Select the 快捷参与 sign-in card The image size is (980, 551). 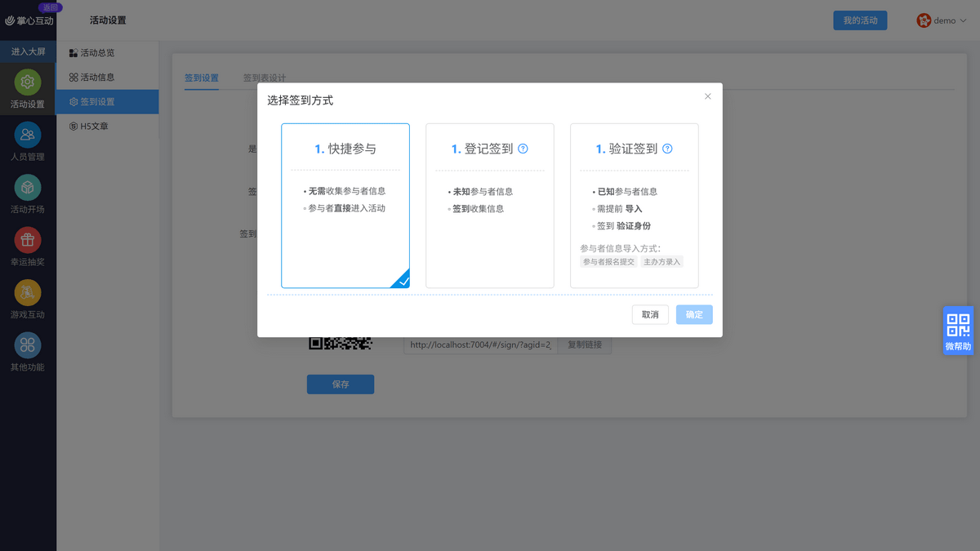point(345,206)
